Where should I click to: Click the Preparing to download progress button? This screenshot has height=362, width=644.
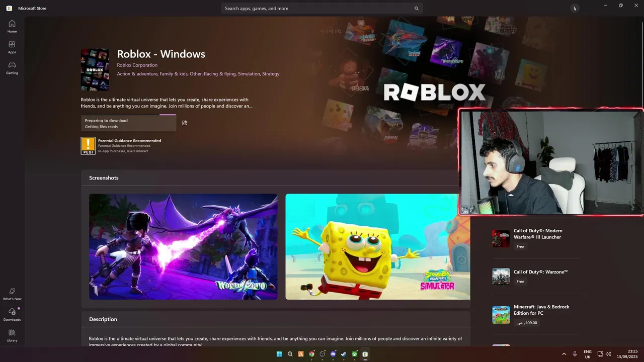(x=129, y=123)
